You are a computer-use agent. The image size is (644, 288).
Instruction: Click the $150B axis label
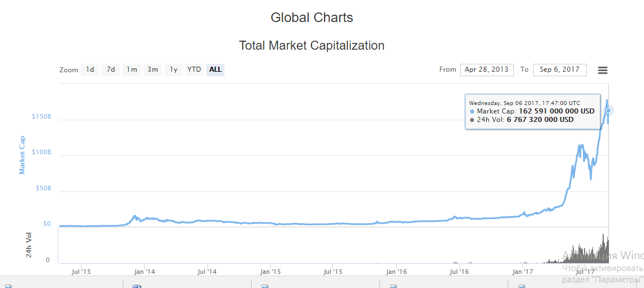pos(41,117)
